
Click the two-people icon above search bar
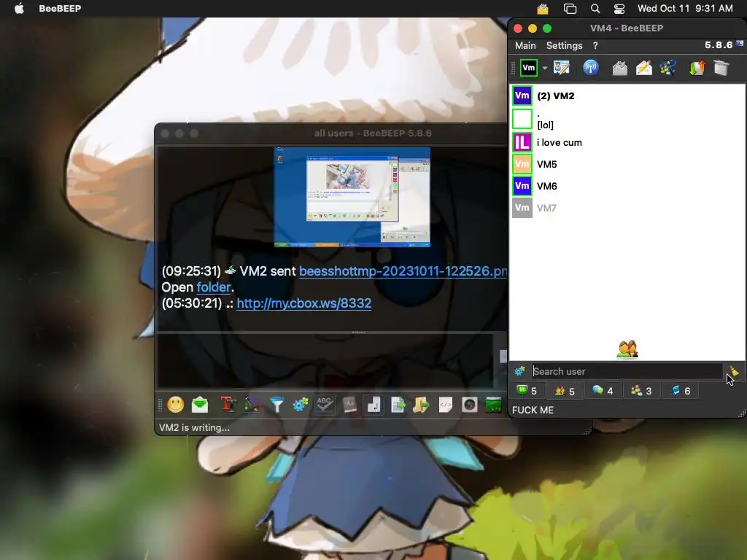coord(627,349)
